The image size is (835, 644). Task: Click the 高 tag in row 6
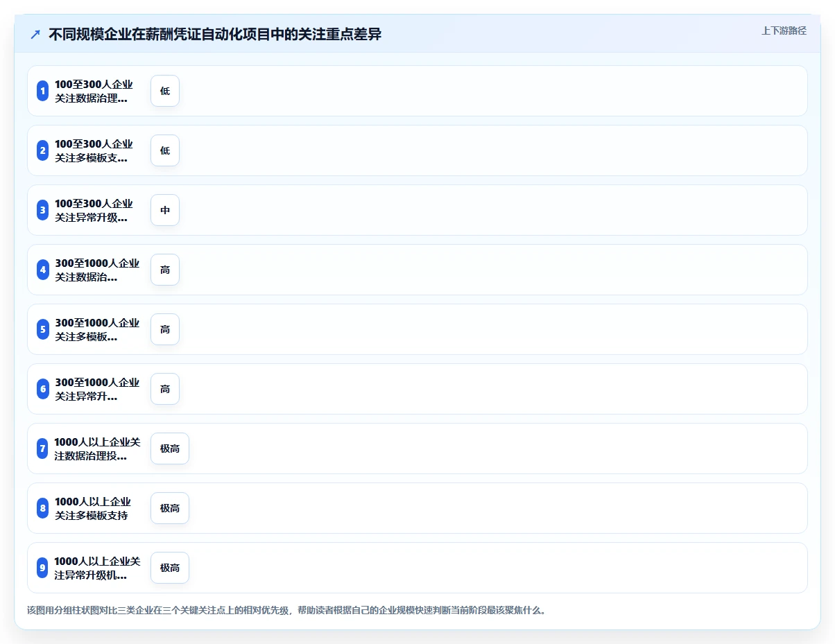[x=165, y=389]
